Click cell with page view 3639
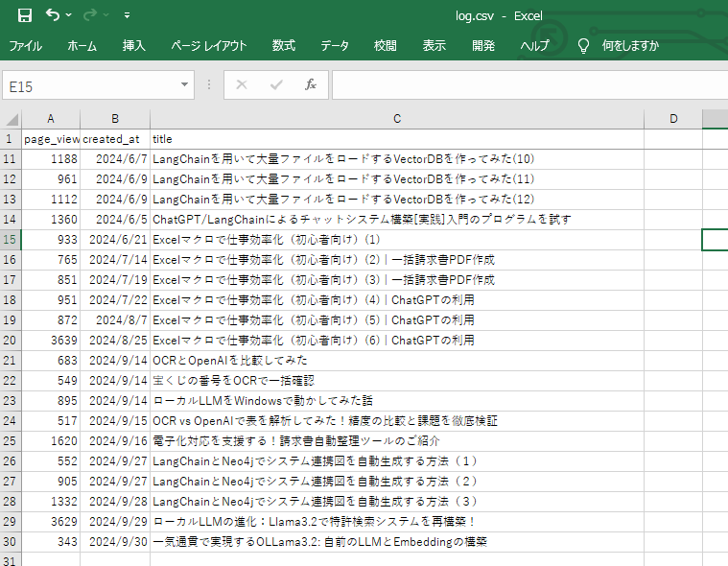The width and height of the screenshot is (728, 566). [51, 341]
